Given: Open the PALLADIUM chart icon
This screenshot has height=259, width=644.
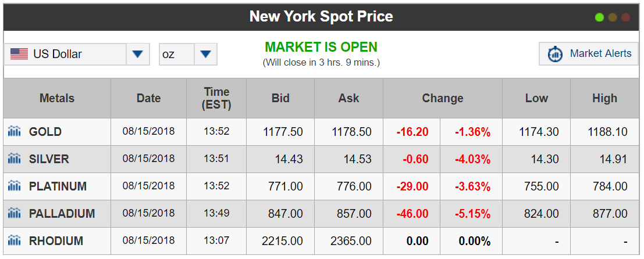Looking at the screenshot, I should [x=15, y=213].
